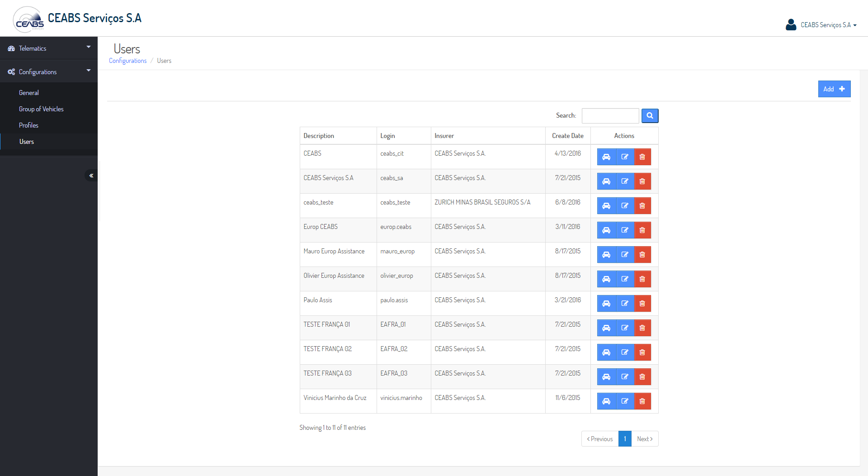
Task: Go to Next page
Action: point(645,439)
